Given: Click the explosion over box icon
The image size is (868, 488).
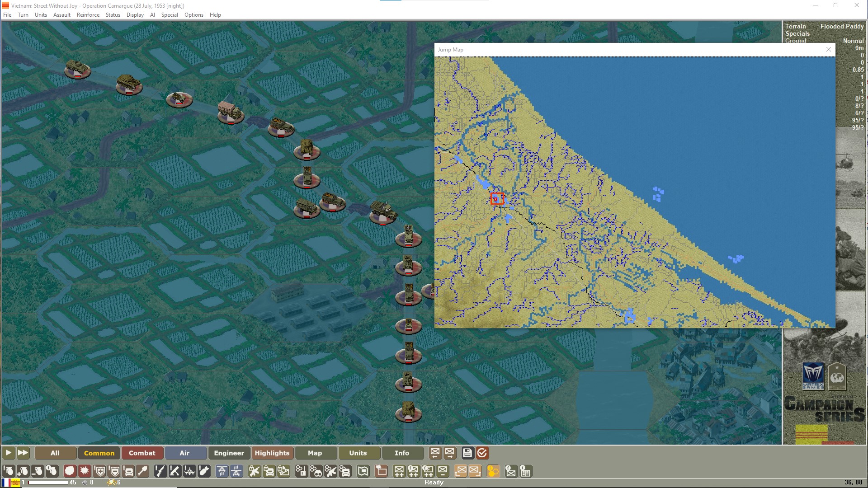Looking at the screenshot, I should [x=381, y=471].
